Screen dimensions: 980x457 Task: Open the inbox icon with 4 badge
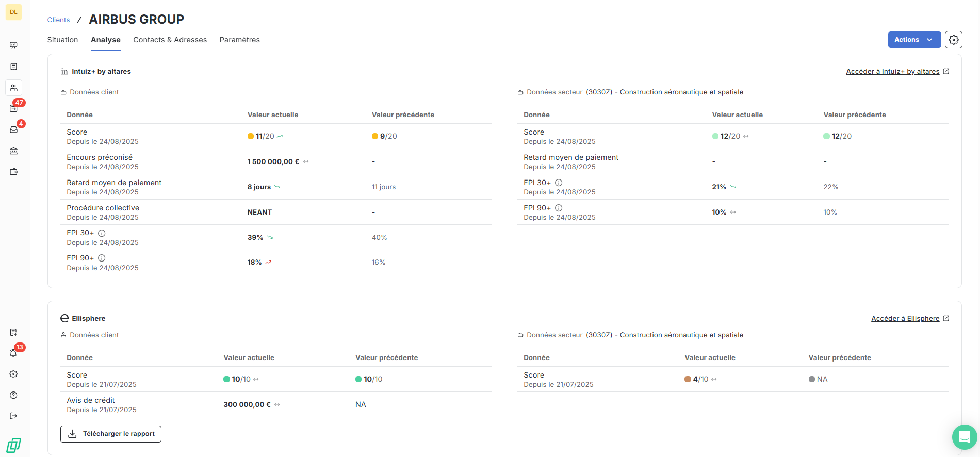14,129
